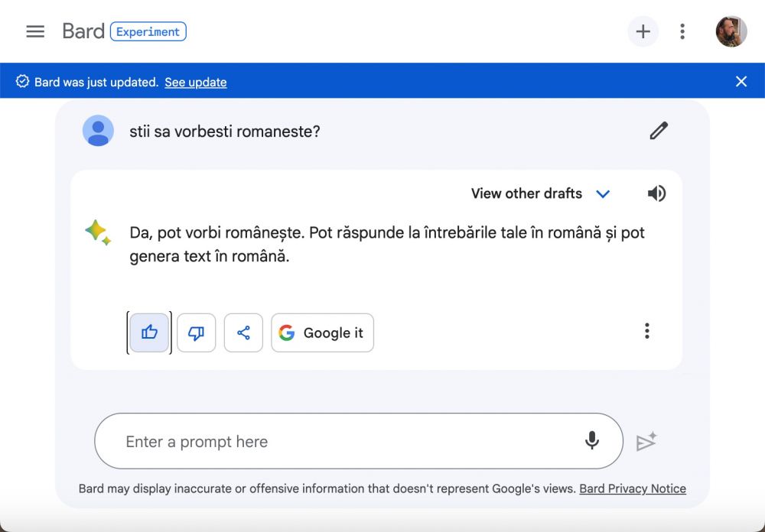Listen to the response via speaker icon
Viewport: 765px width, 532px height.
(656, 193)
